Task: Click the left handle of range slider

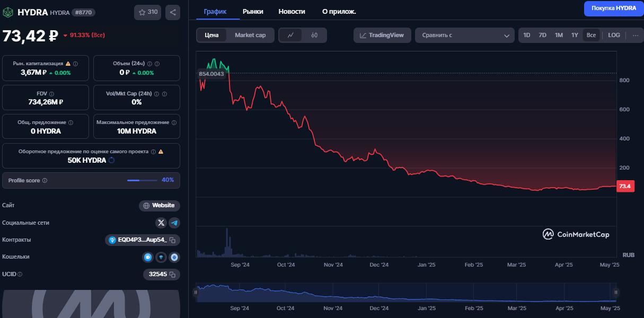Action: point(196,292)
